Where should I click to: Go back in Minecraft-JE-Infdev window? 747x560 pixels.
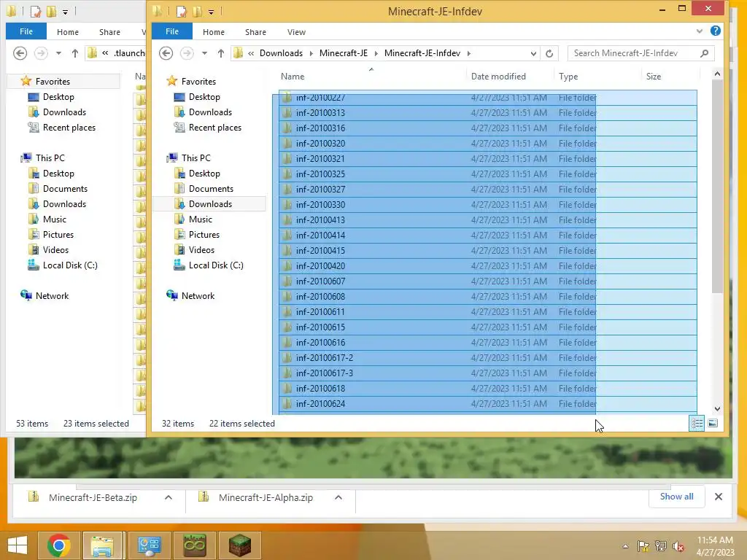click(x=166, y=52)
